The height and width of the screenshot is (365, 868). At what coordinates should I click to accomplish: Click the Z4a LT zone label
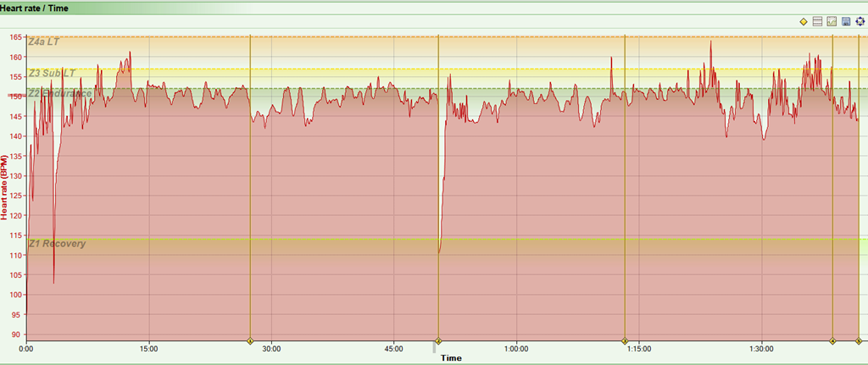click(x=44, y=41)
